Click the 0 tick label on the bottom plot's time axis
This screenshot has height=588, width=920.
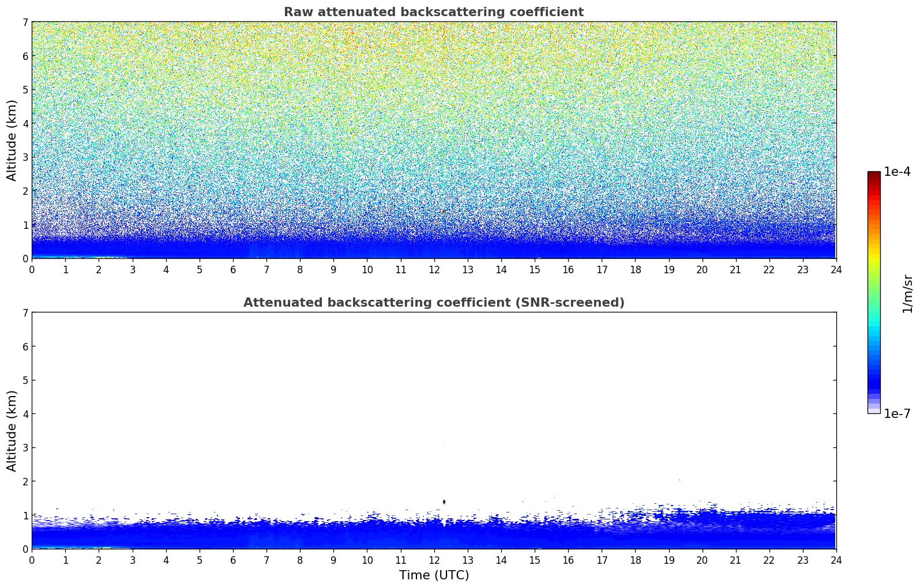[32, 560]
